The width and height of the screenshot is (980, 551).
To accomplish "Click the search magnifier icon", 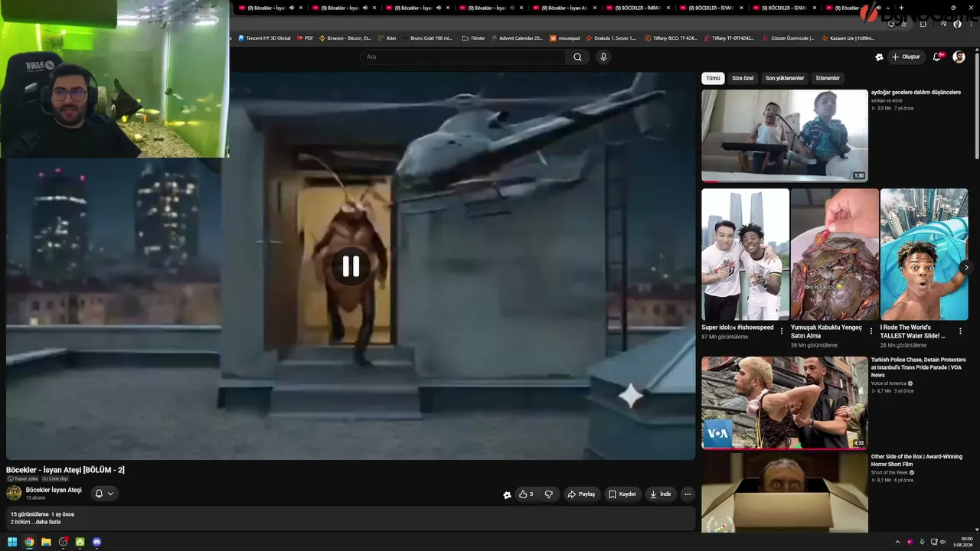I will coord(577,57).
